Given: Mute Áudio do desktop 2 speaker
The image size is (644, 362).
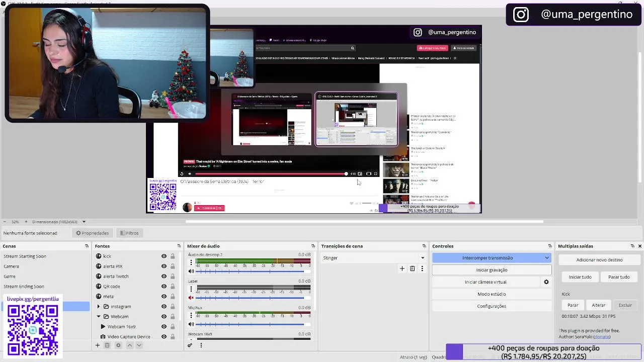Looking at the screenshot, I should (191, 271).
